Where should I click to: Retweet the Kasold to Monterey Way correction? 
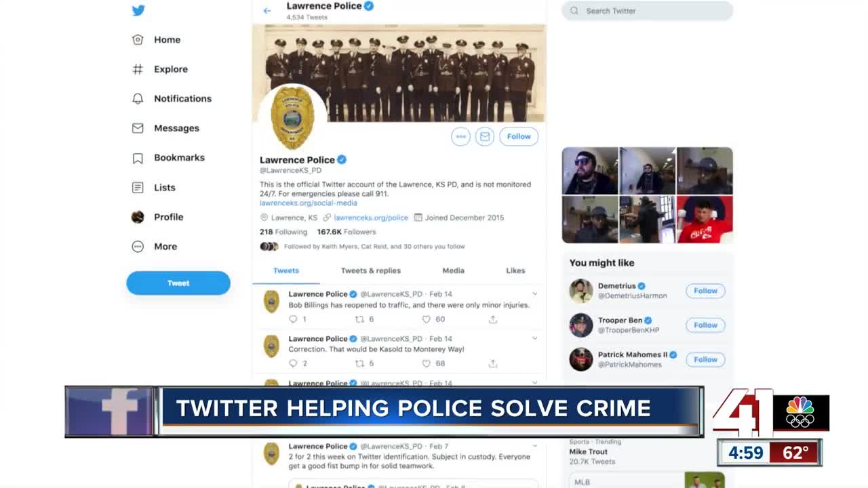click(360, 363)
